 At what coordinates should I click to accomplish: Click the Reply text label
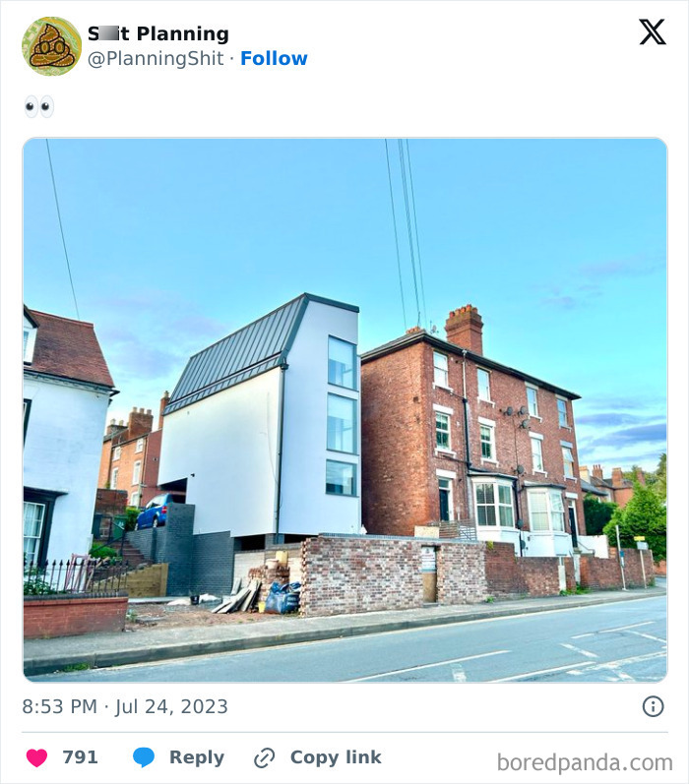click(197, 757)
